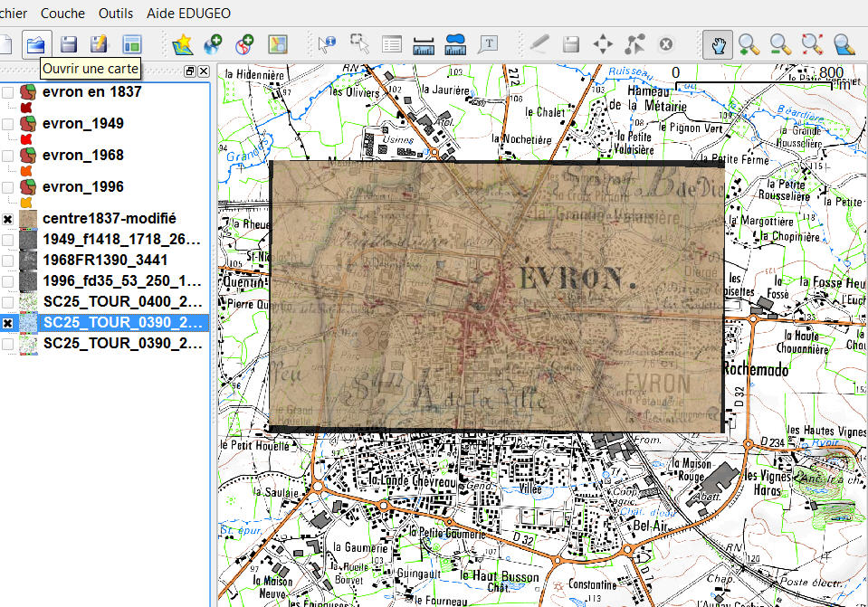This screenshot has height=607, width=868.
Task: Open the Couche menu
Action: point(62,13)
